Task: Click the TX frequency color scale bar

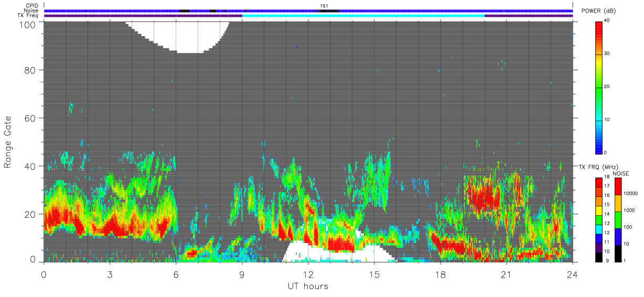Action: pos(598,219)
